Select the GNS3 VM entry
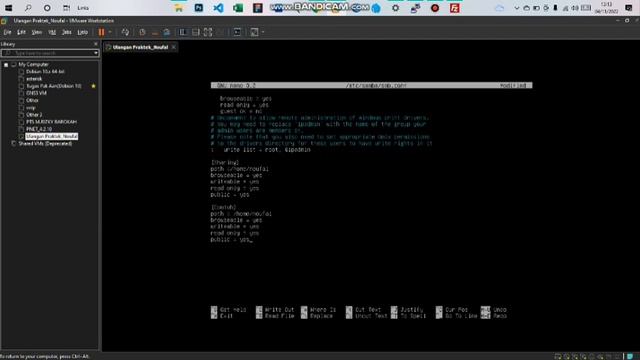Screen dimensions: 640x360 [36, 93]
